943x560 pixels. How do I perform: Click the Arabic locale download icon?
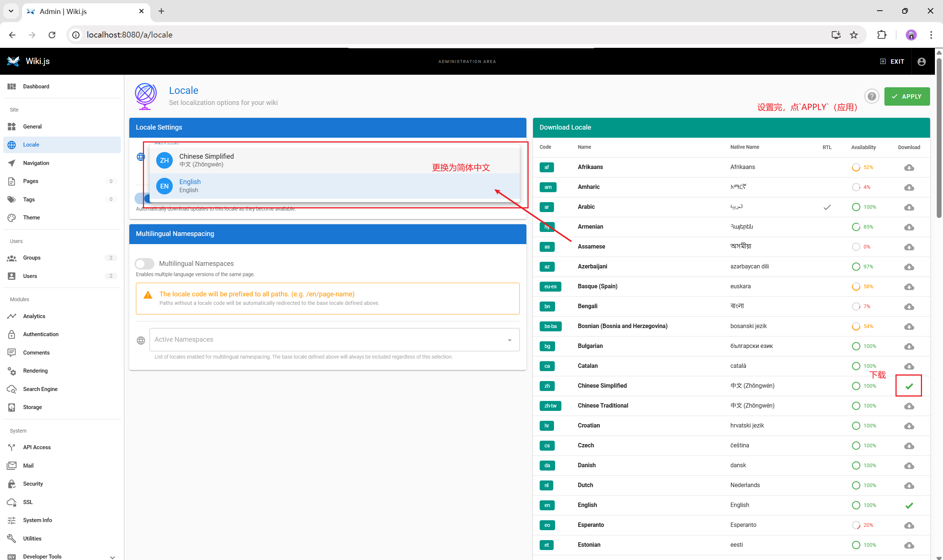909,207
